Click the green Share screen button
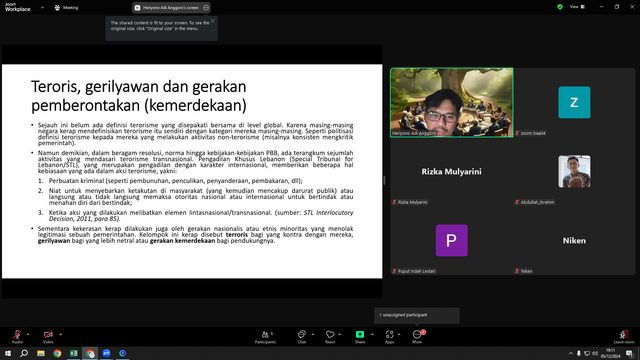 pyautogui.click(x=360, y=337)
